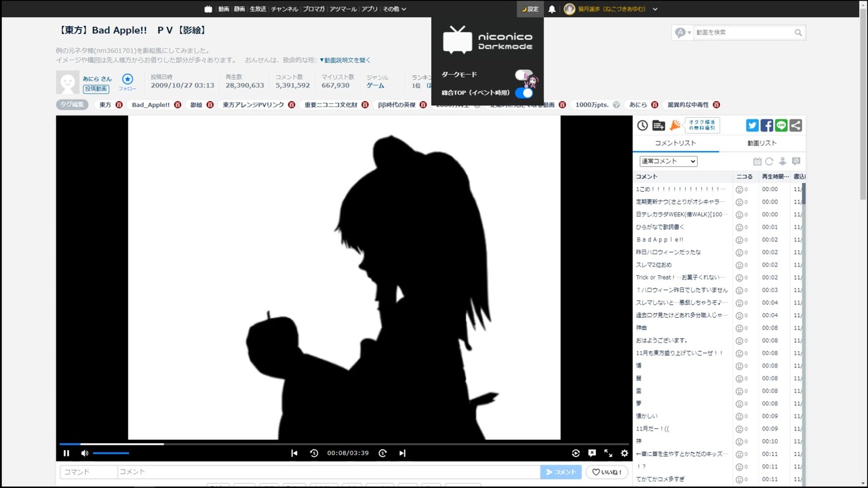
Task: Open the 通常コメント comment type dropdown
Action: click(x=669, y=161)
